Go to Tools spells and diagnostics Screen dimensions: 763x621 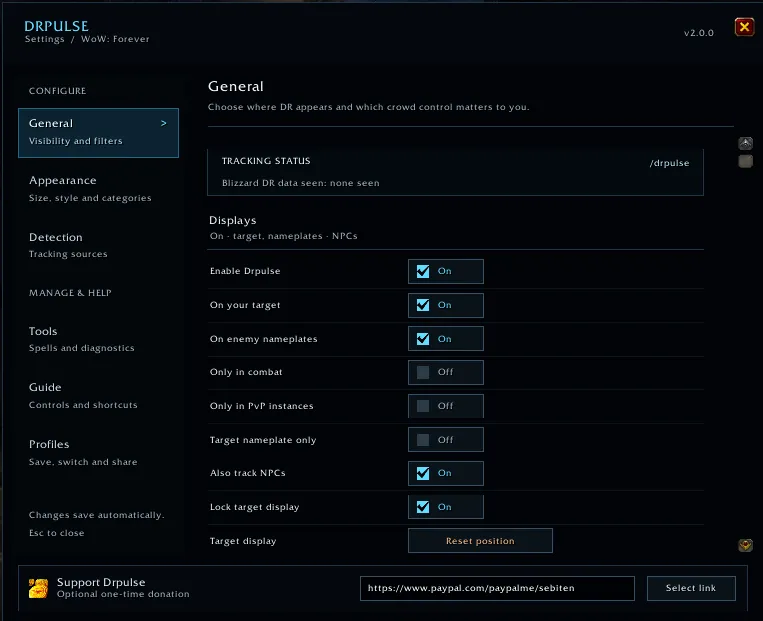[98, 339]
